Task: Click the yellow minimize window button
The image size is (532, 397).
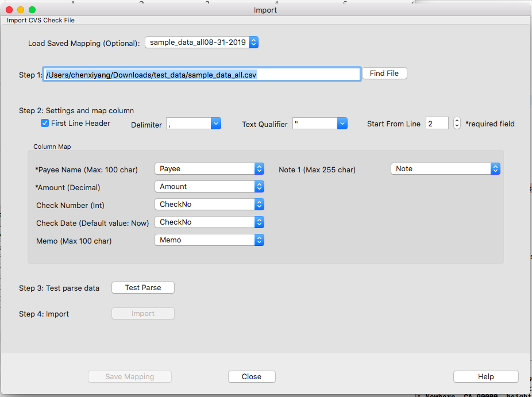Action: (21, 10)
